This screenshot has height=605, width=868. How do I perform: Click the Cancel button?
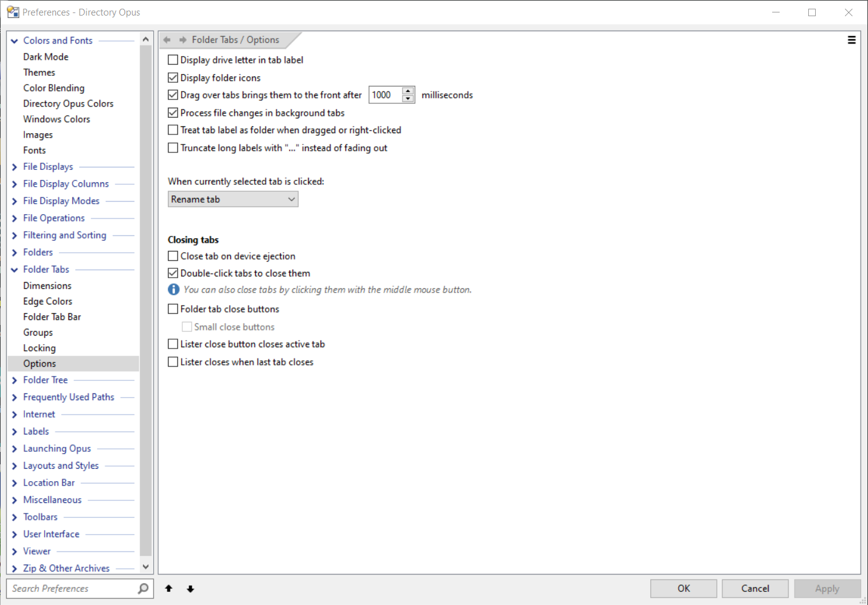click(755, 588)
